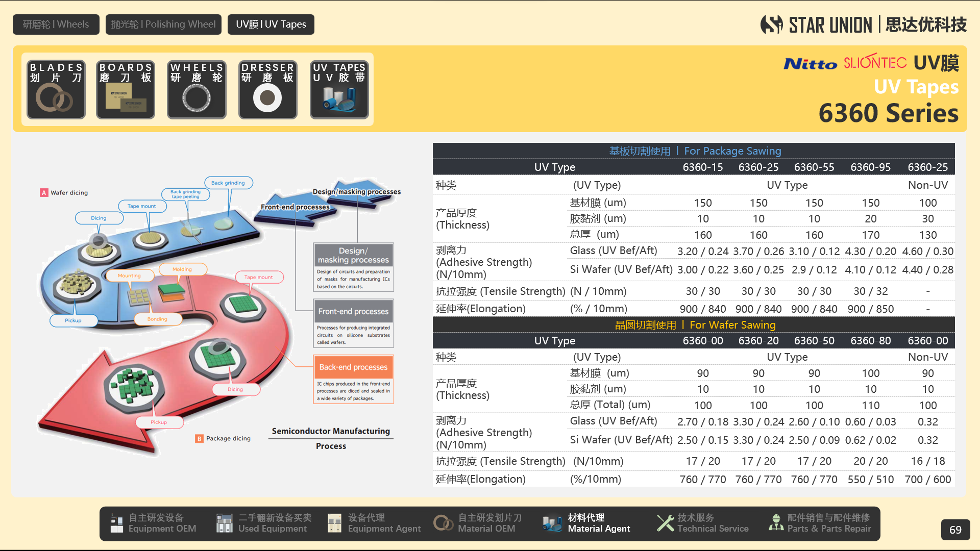Open the Blades category tile
Viewport: 980px width, 551px height.
(56, 90)
